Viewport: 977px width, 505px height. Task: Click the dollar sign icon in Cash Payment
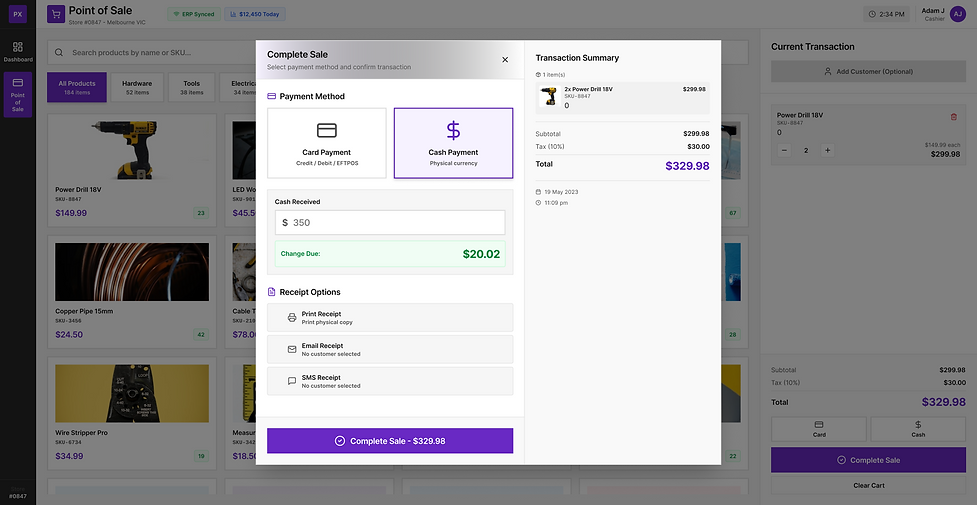tap(453, 130)
